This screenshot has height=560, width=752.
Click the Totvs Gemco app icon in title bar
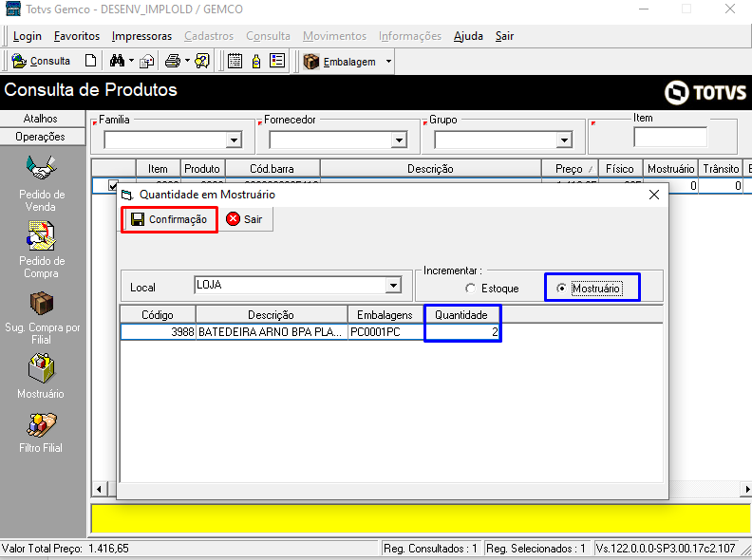(x=13, y=9)
